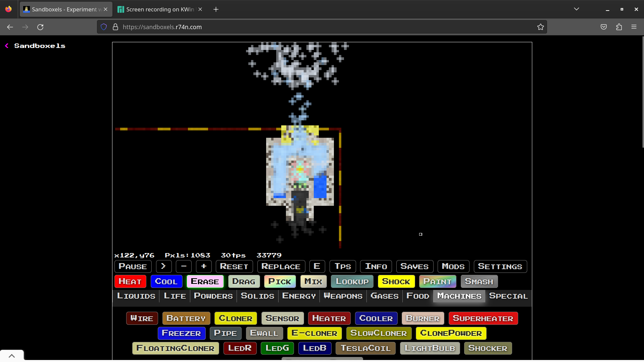Show the site tracking protection shield
Viewport: 644px width, 362px height.
(x=104, y=27)
